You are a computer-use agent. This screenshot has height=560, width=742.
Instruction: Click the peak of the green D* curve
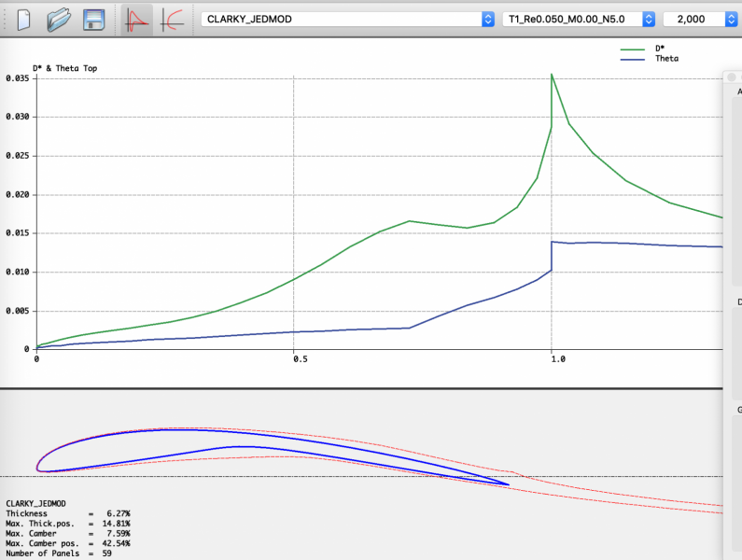[552, 75]
